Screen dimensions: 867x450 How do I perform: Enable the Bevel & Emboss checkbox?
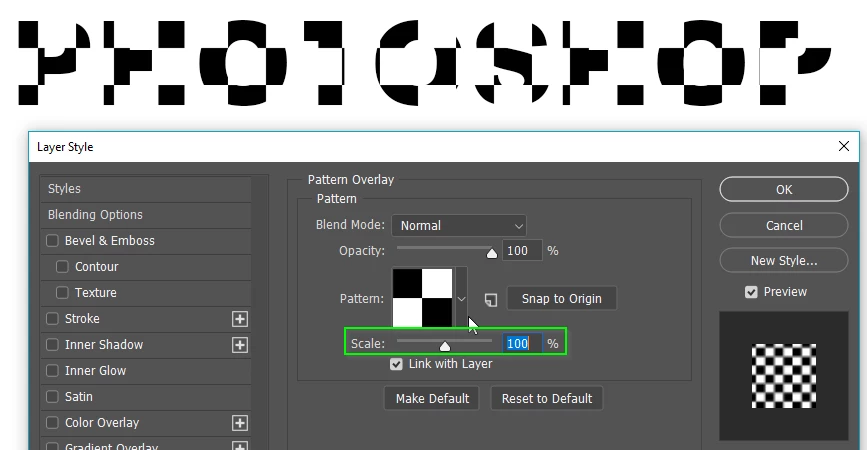pyautogui.click(x=53, y=240)
